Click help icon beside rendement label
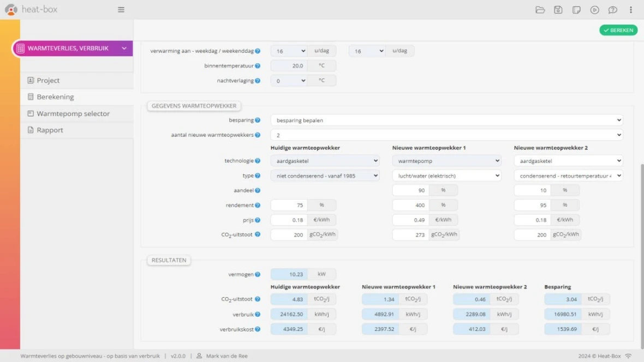Screen dimensions: 644x362 pos(258,205)
